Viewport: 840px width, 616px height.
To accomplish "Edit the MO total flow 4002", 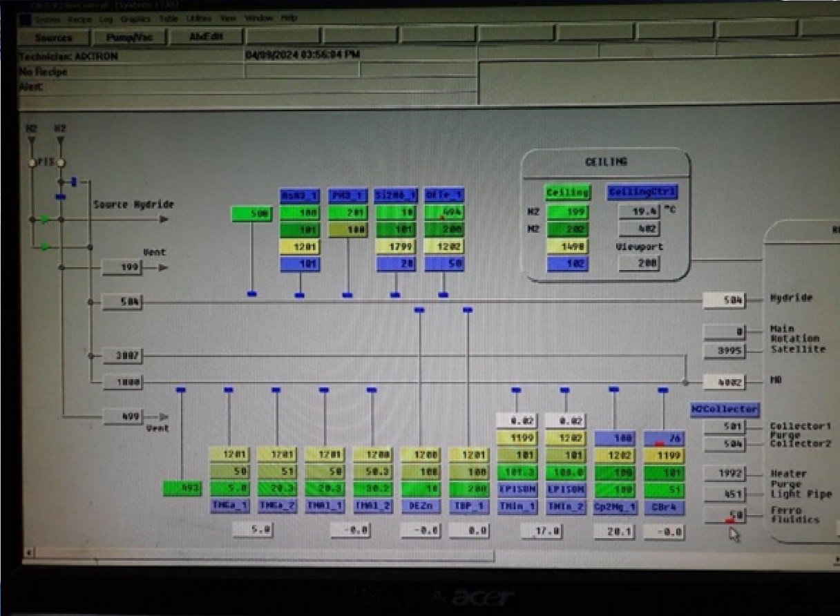I will coord(725,381).
